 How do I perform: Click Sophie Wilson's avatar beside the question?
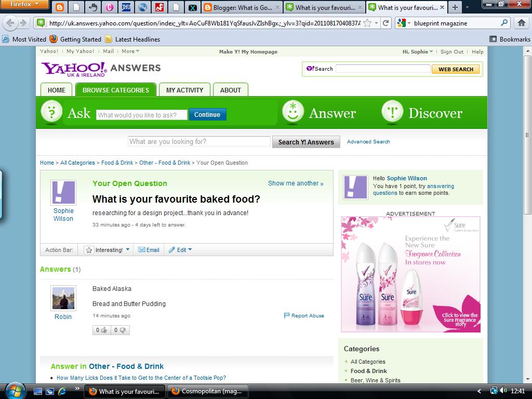click(x=63, y=192)
